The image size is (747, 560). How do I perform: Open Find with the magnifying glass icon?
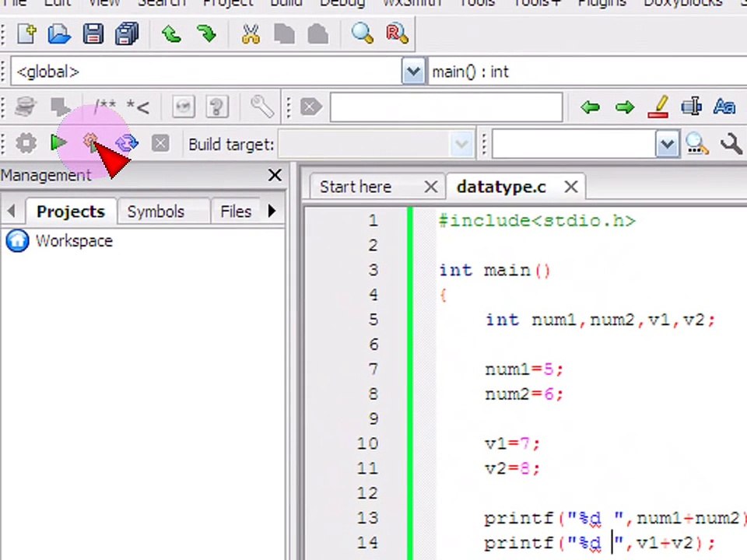[363, 34]
